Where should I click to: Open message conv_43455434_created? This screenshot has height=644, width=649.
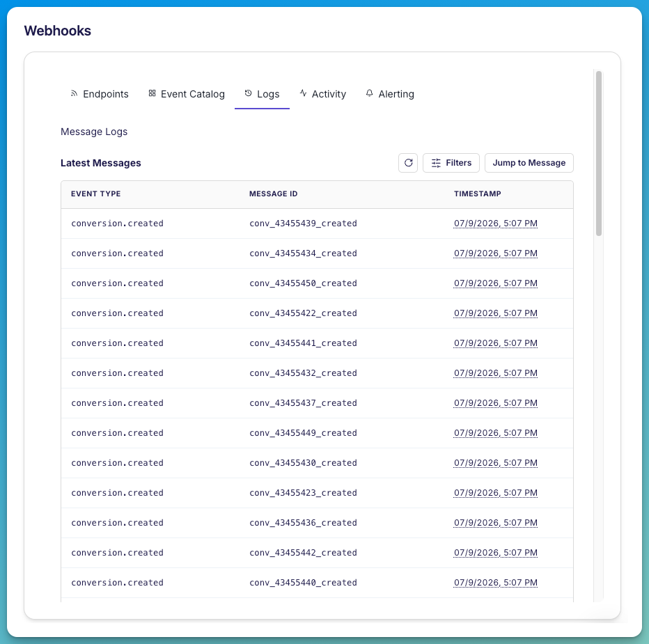(303, 253)
